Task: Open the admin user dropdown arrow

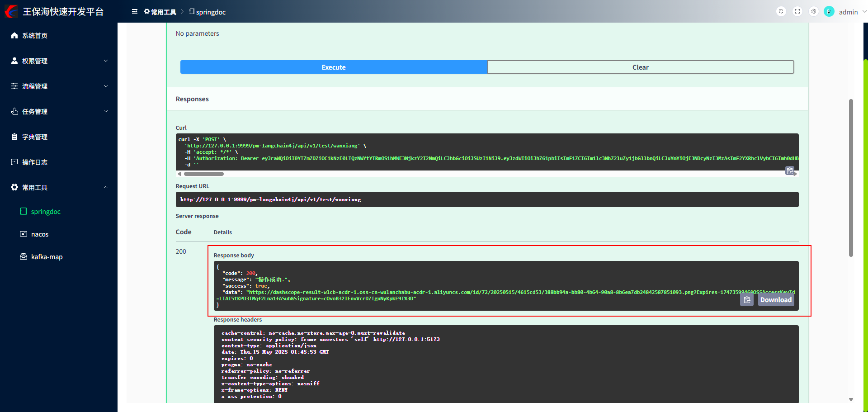Action: point(864,12)
